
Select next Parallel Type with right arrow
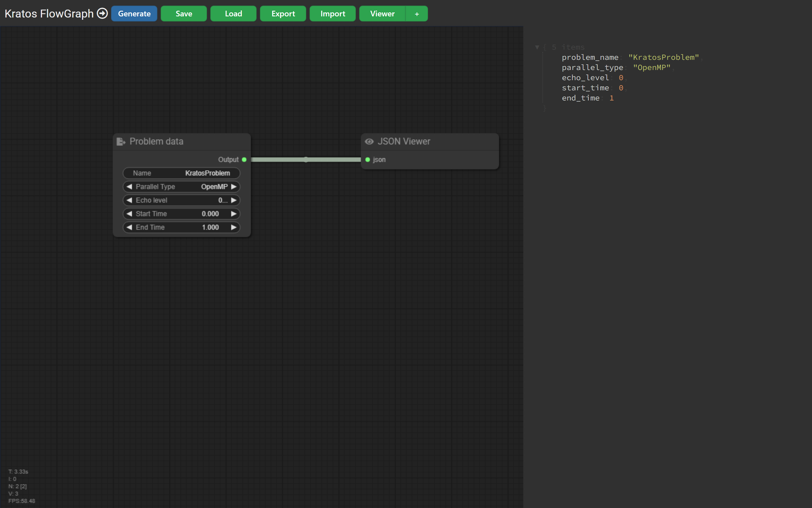(234, 187)
